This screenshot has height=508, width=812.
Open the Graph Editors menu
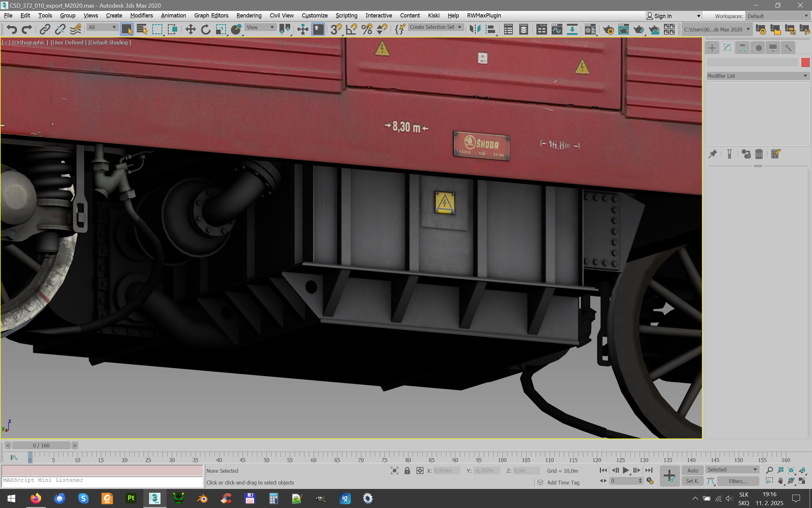(x=211, y=16)
